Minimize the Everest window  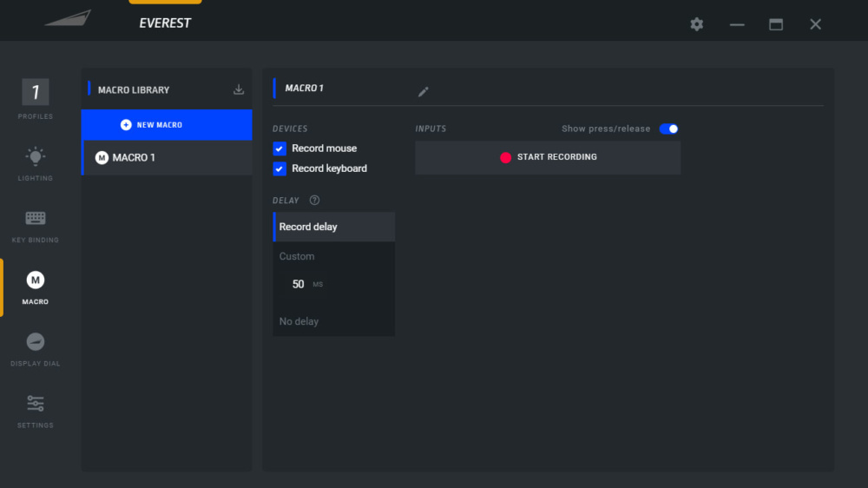click(x=737, y=24)
